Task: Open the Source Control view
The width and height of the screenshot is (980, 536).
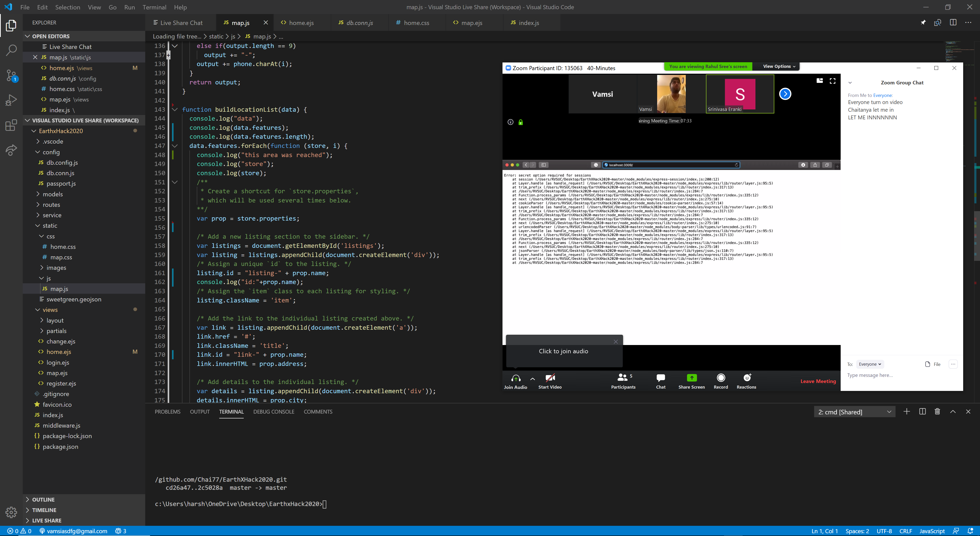Action: 11,75
